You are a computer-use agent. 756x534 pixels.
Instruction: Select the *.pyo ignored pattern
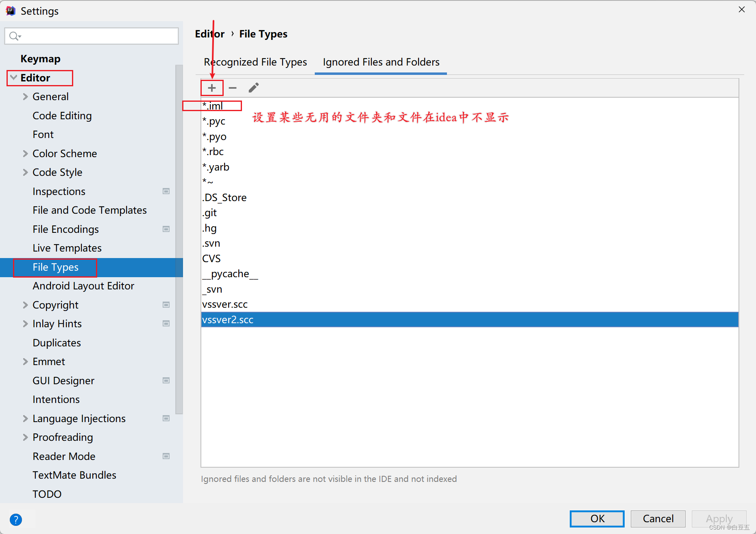[x=470, y=136]
